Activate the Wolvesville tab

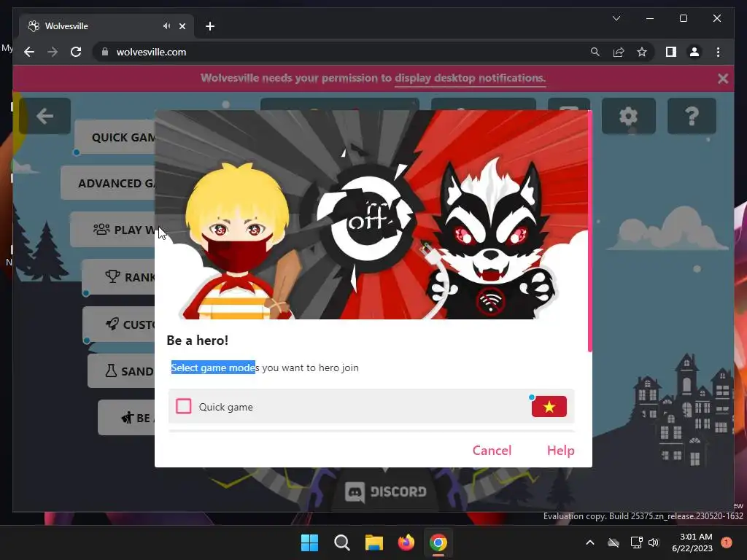[107, 26]
